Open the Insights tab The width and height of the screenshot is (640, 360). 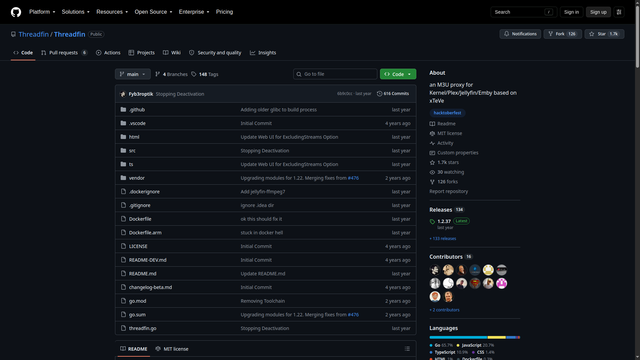pyautogui.click(x=263, y=53)
